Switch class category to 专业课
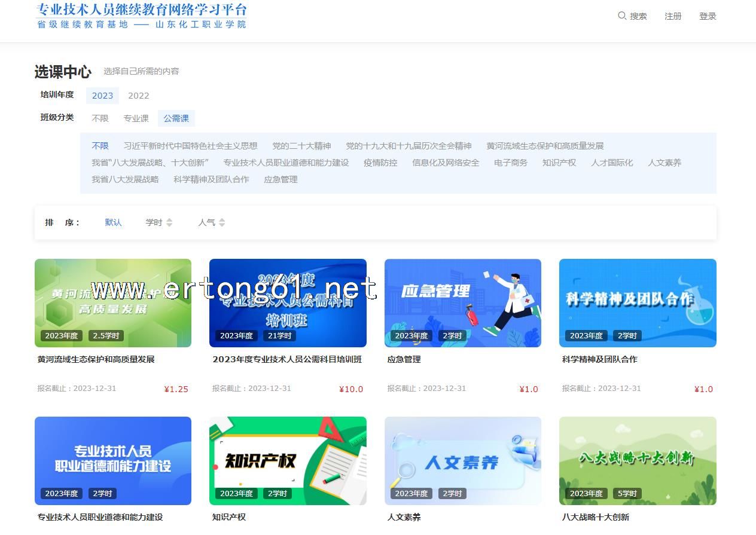The height and width of the screenshot is (535, 756). click(x=136, y=118)
